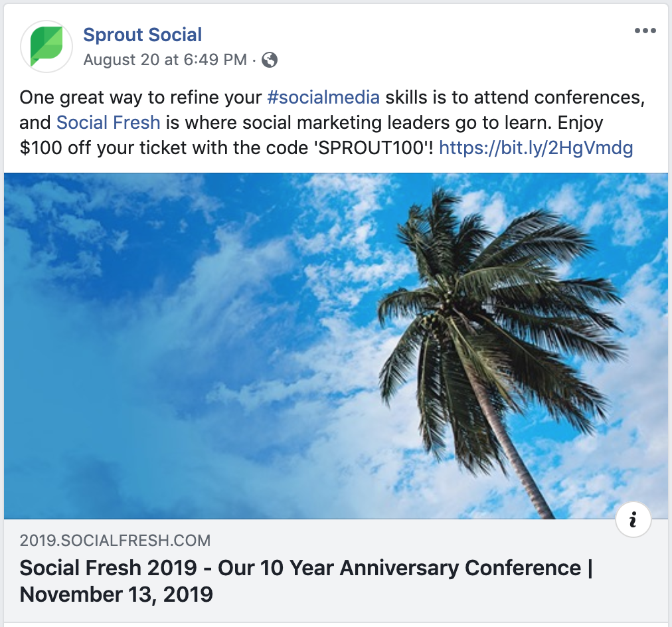The width and height of the screenshot is (672, 627).
Task: Click the "November 13, 2019" headline line
Action: click(116, 594)
